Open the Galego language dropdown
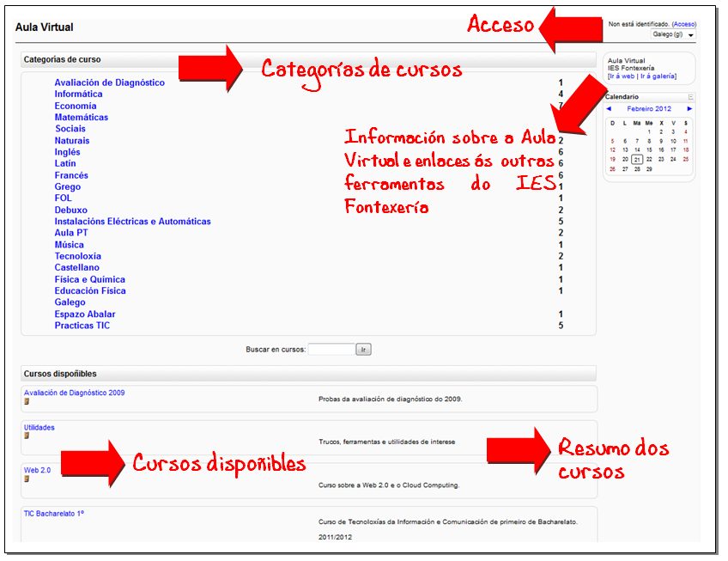This screenshot has height=561, width=728. 673,35
